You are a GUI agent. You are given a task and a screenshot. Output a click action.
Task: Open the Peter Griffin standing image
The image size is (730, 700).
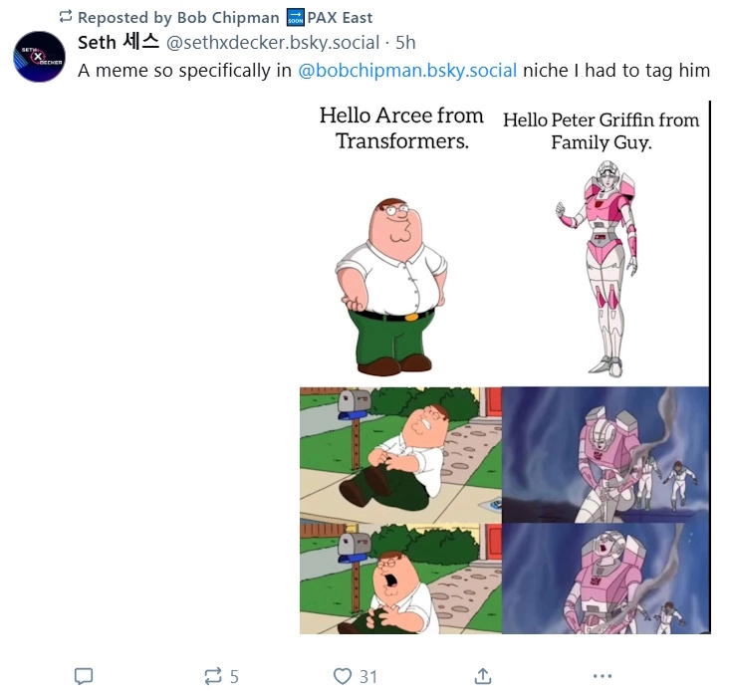(392, 287)
